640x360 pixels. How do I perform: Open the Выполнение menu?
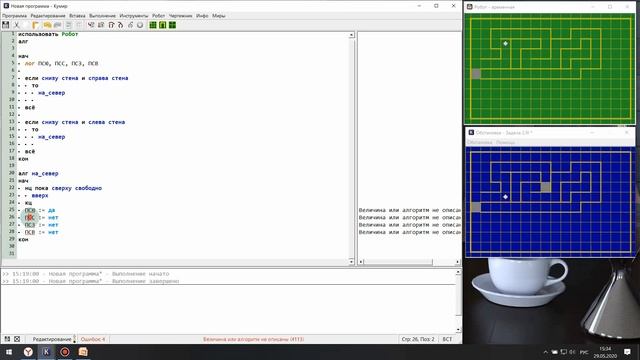102,16
